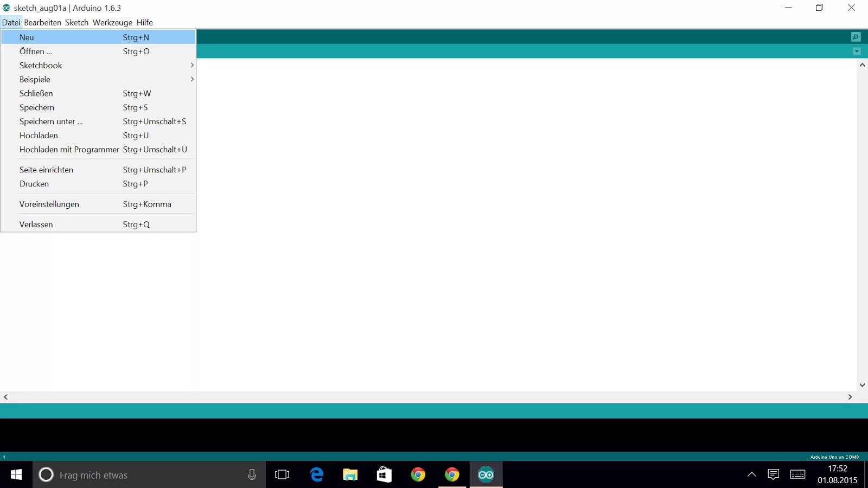Minimize the Arduino window
The image size is (868, 488).
point(788,8)
